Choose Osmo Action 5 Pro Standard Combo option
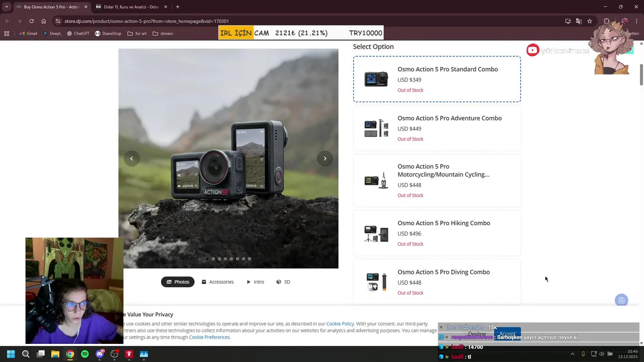Image resolution: width=644 pixels, height=362 pixels. click(437, 79)
